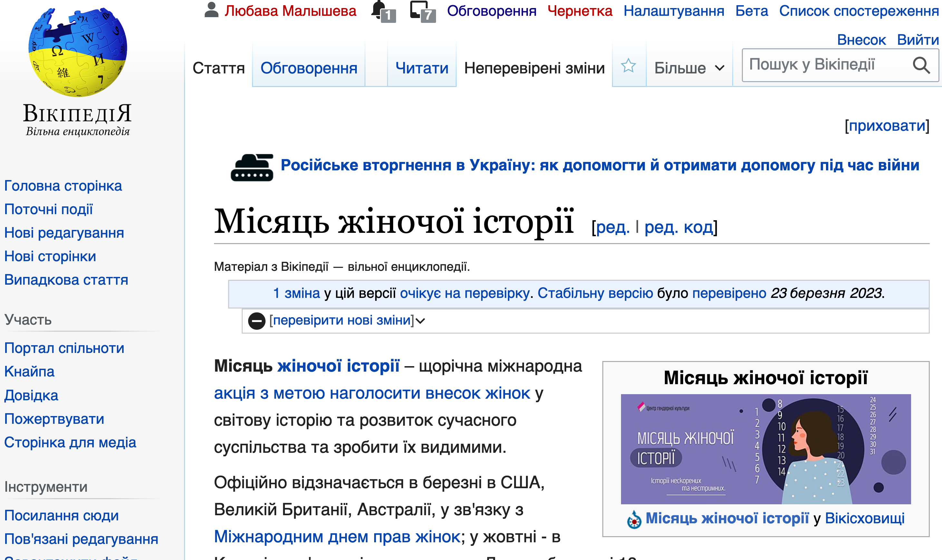This screenshot has height=560, width=942.
Task: Open Налаштування preferences
Action: 674,11
